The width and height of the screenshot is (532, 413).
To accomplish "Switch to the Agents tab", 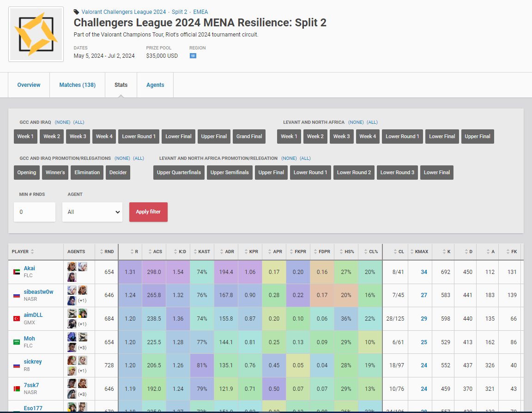I will tap(155, 85).
